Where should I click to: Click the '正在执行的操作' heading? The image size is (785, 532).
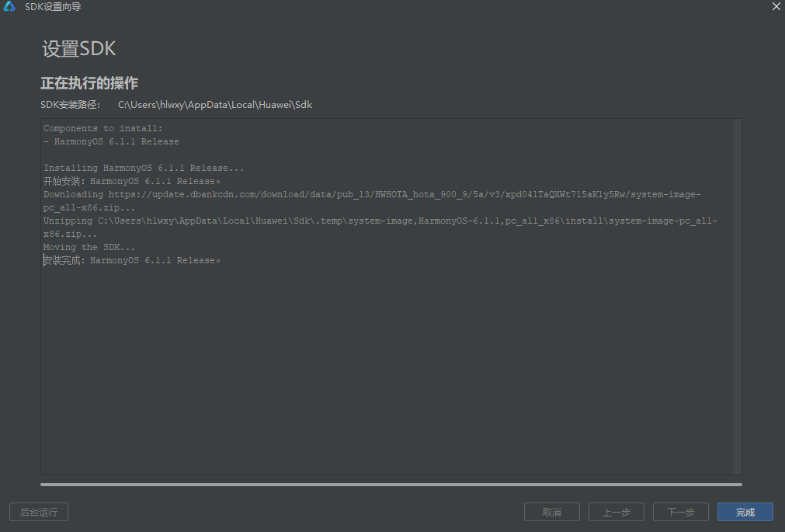pyautogui.click(x=89, y=83)
